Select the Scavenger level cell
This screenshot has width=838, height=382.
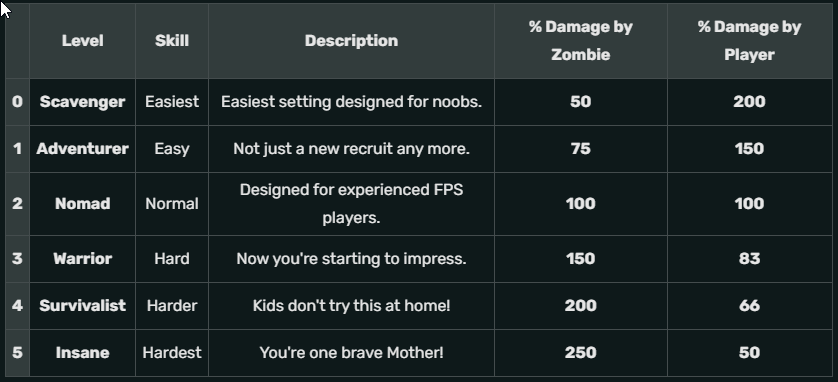[x=82, y=102]
